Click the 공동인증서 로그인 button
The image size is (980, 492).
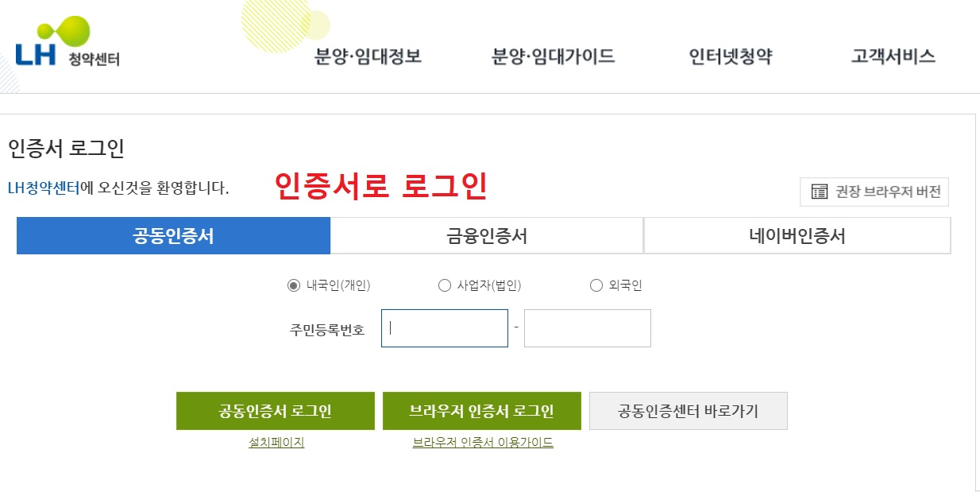coord(276,410)
